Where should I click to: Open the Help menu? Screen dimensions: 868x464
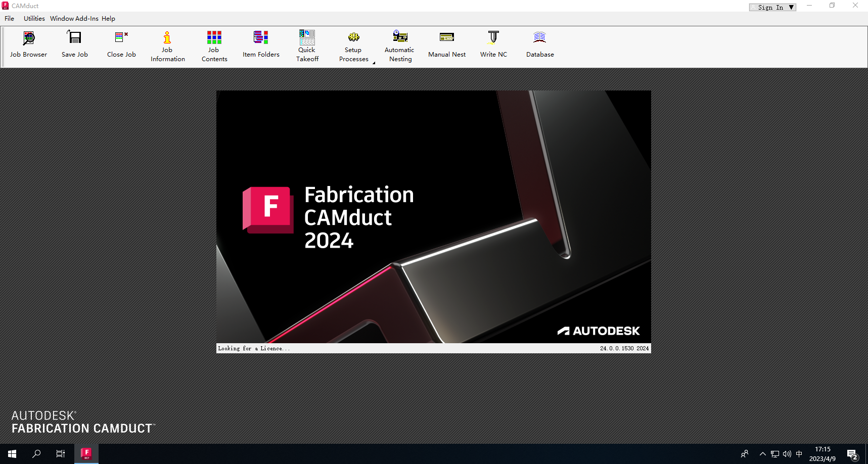pyautogui.click(x=108, y=19)
